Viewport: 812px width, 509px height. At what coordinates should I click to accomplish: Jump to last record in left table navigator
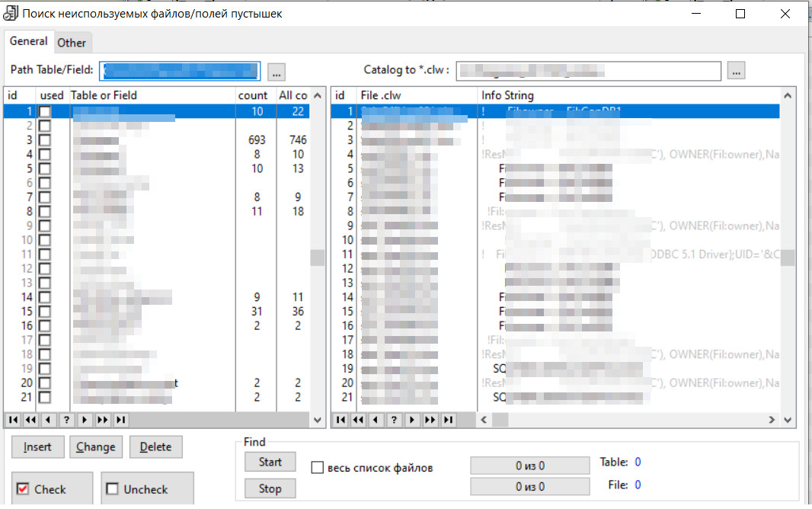click(120, 420)
